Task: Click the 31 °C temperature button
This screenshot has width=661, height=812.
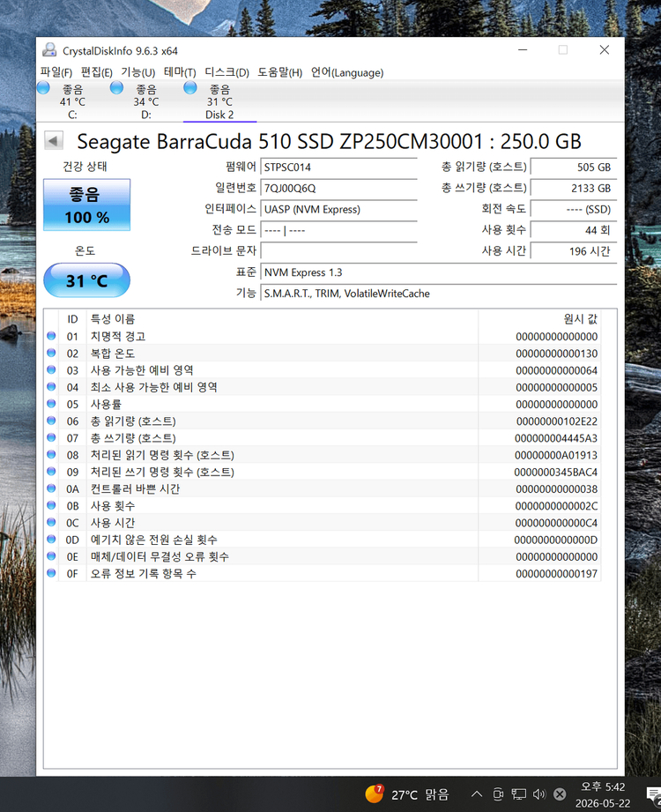Action: pos(86,280)
